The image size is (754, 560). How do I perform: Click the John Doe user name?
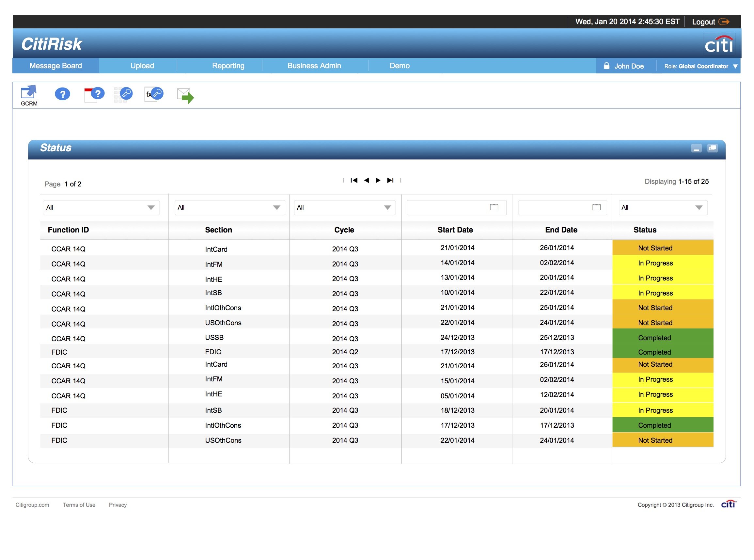[629, 66]
